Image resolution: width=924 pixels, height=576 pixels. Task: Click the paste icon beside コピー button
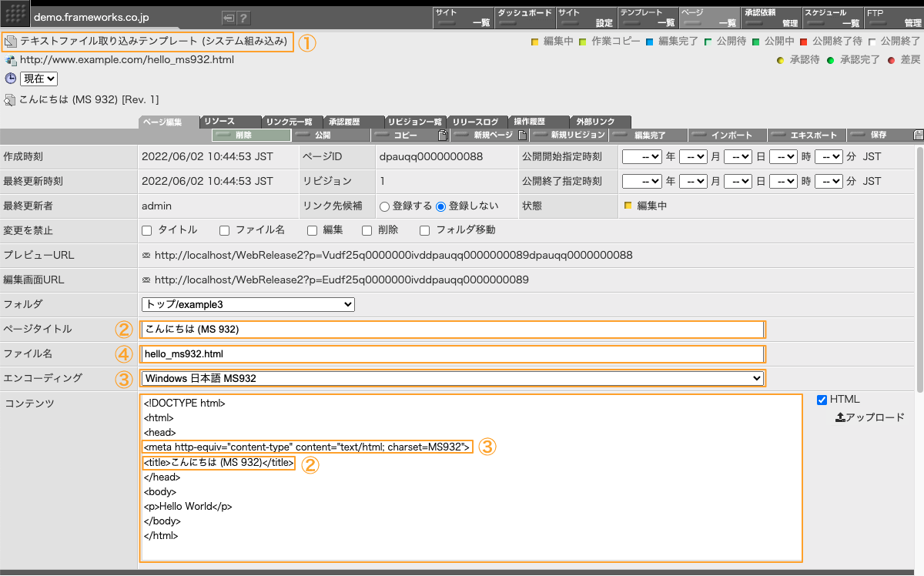[444, 134]
